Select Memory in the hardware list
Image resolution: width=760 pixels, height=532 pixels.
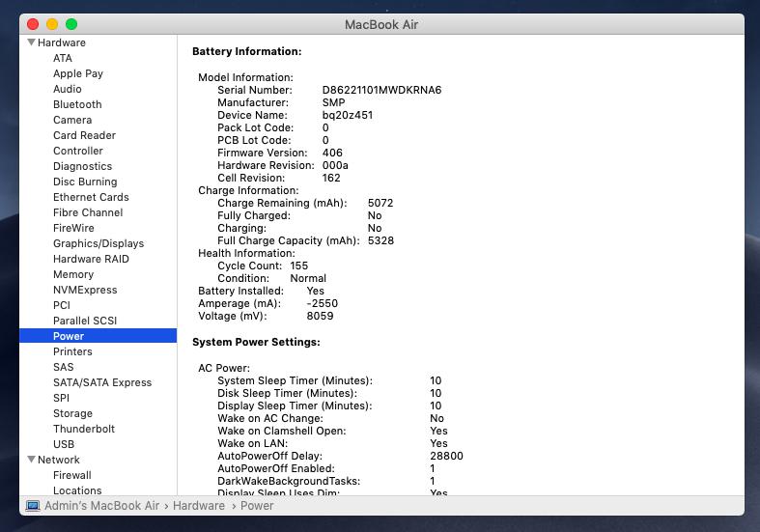73,274
